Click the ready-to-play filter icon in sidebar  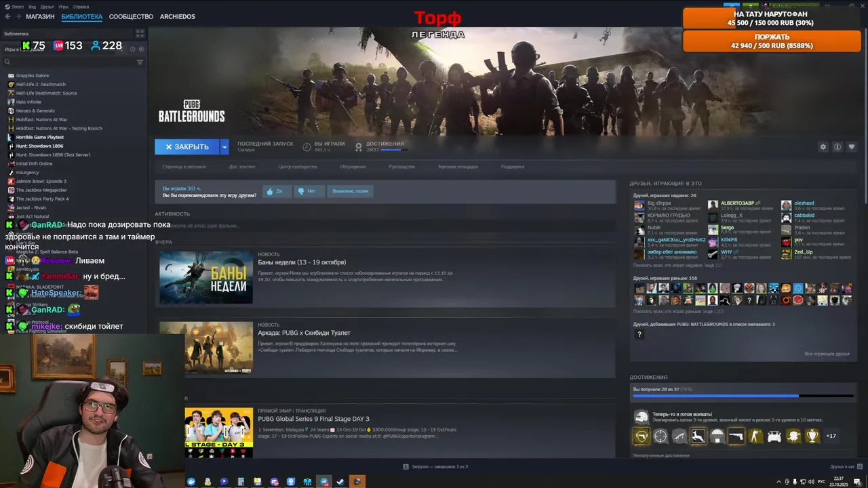tap(142, 49)
